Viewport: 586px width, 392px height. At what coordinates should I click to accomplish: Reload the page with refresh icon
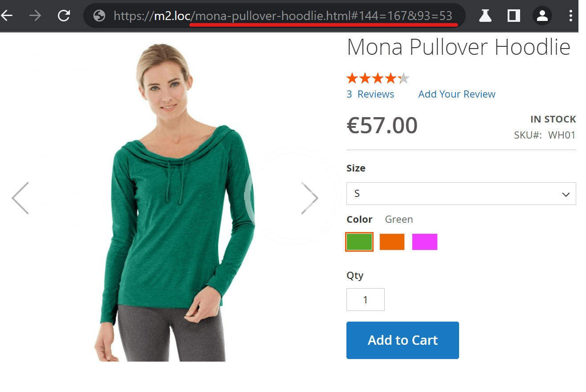(x=64, y=16)
